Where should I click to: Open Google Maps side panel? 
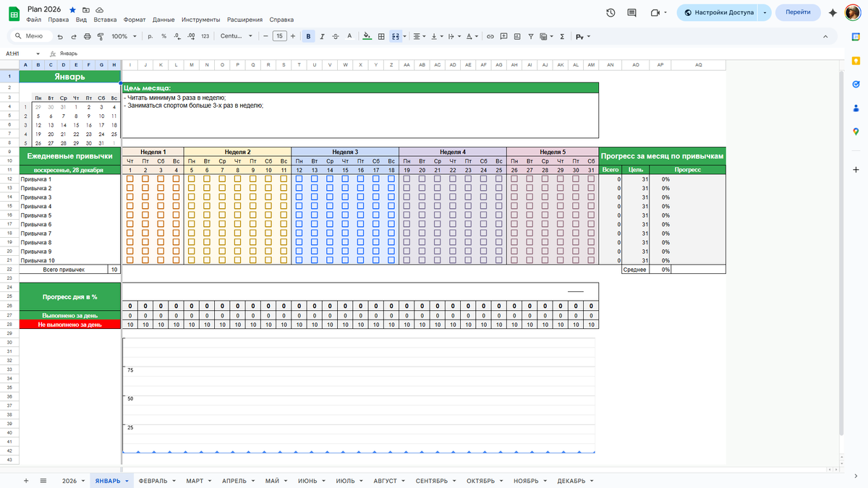(x=855, y=131)
